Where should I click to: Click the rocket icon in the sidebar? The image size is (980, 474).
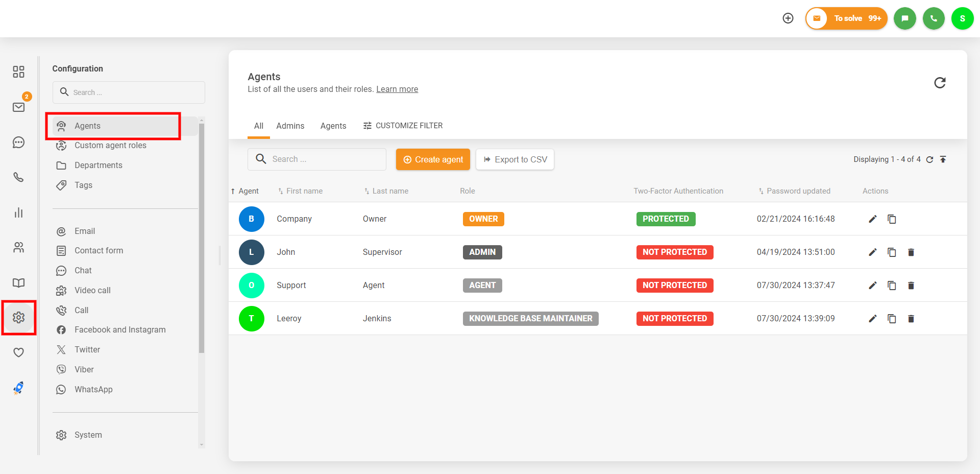pos(18,388)
